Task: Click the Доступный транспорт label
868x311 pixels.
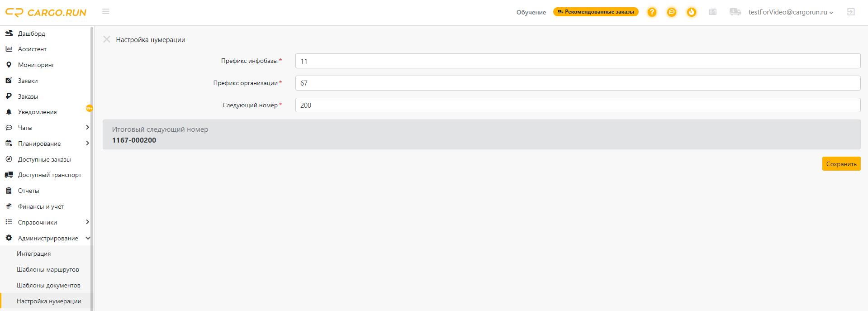Action: coord(50,175)
